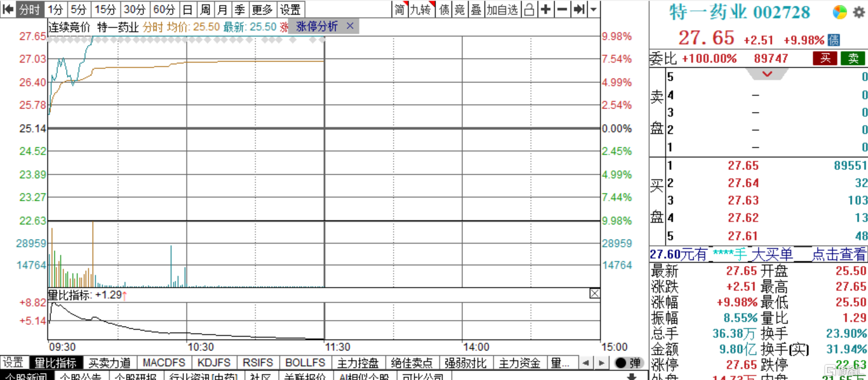Switch to 15分 chart period
The height and width of the screenshot is (380, 868).
(x=105, y=9)
